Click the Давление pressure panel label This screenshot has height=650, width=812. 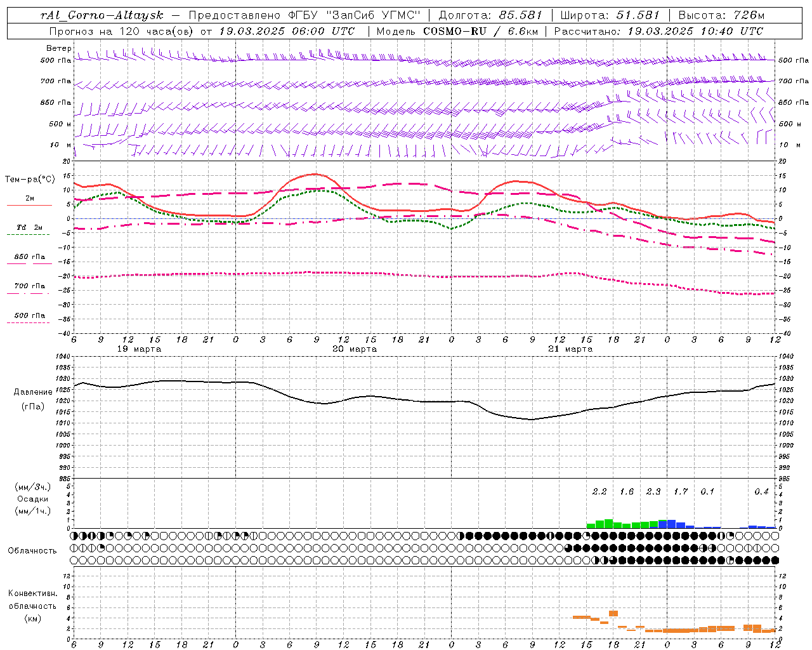click(x=33, y=392)
